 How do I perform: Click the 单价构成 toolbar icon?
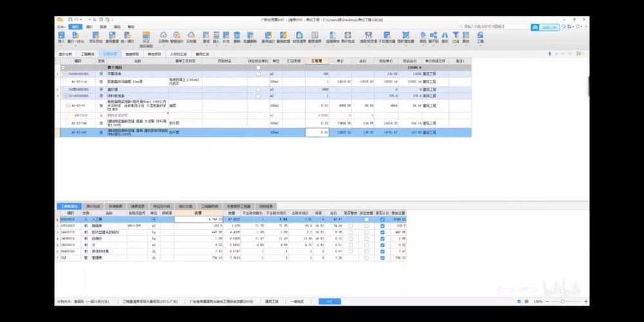pyautogui.click(x=348, y=37)
